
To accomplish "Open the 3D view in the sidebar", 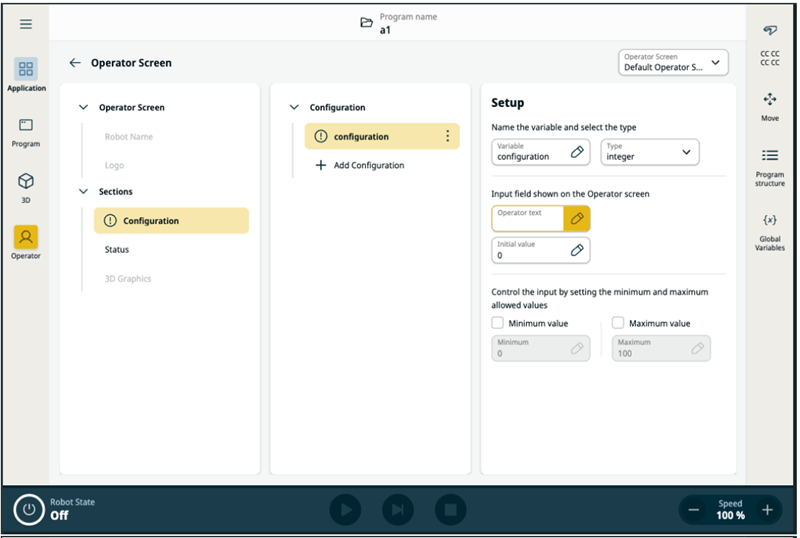I will [x=26, y=186].
